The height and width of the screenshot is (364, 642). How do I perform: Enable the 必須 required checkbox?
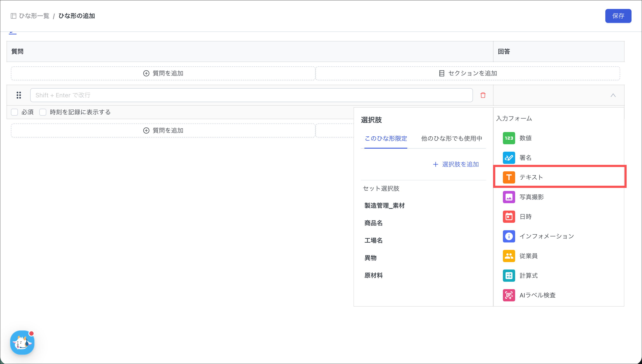(x=14, y=112)
